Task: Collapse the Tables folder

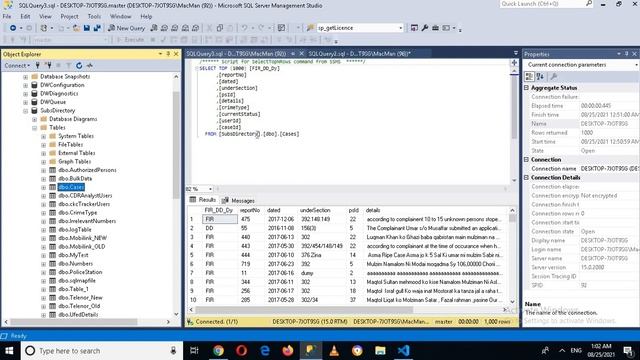Action: coord(34,128)
